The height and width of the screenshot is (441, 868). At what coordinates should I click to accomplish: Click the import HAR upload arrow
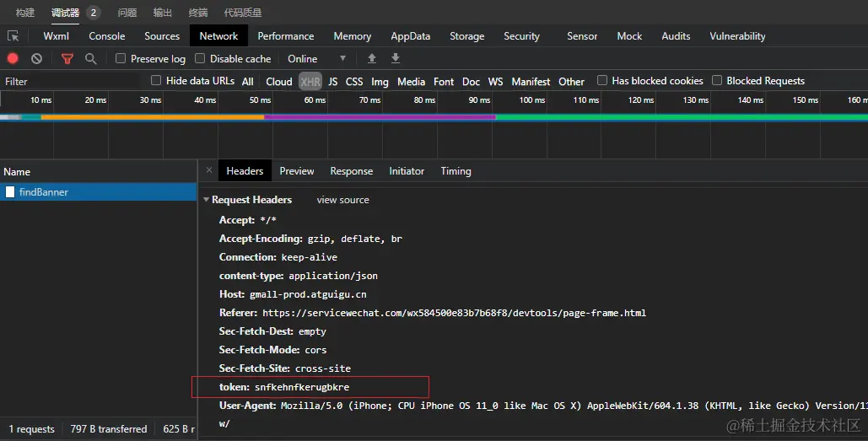coord(372,58)
